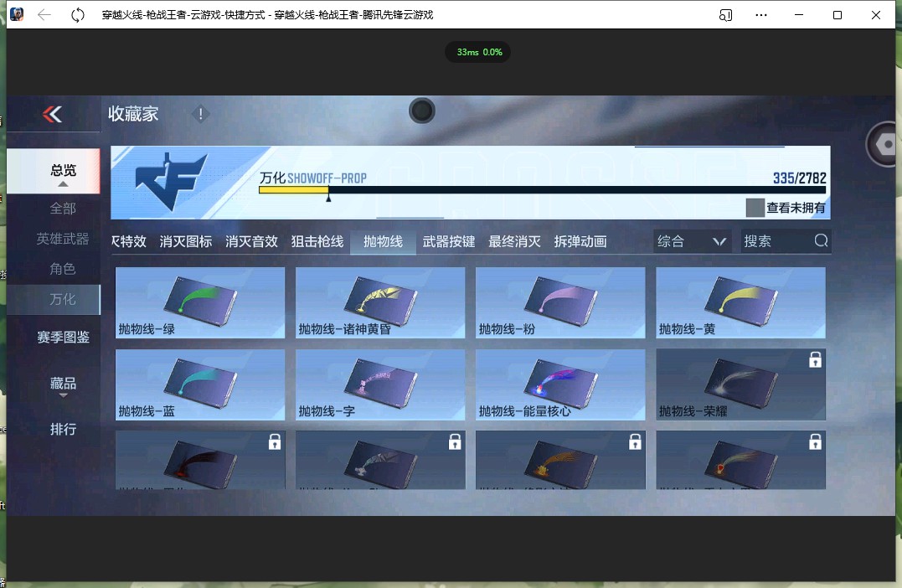Viewport: 902px width, 588px height.
Task: Open the 抛物线-能量核心 item card
Action: pyautogui.click(x=560, y=384)
